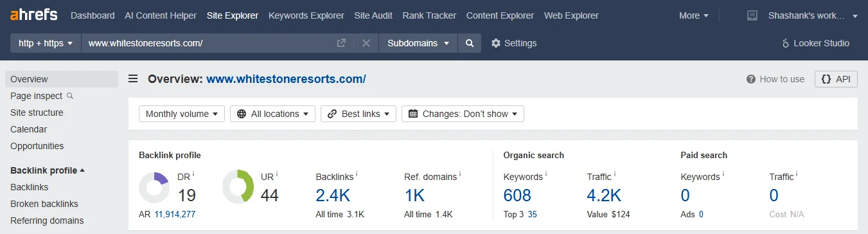
Task: Click the www.whitestoneresorts.com/ title link
Action: coord(286,79)
